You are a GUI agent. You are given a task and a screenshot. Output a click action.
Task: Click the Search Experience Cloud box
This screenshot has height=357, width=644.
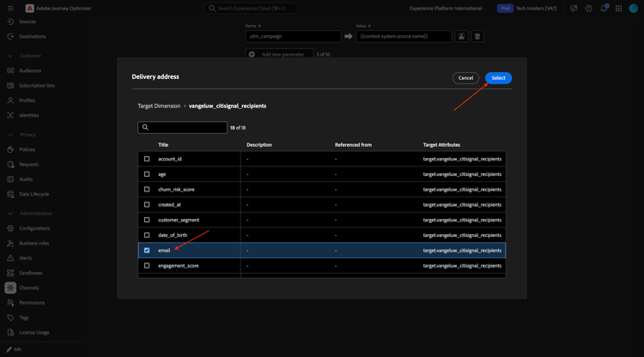click(x=250, y=9)
